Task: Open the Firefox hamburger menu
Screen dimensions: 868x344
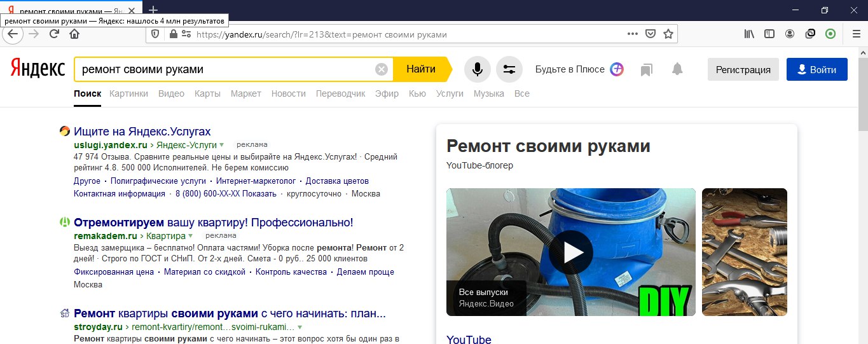Action: (x=855, y=34)
